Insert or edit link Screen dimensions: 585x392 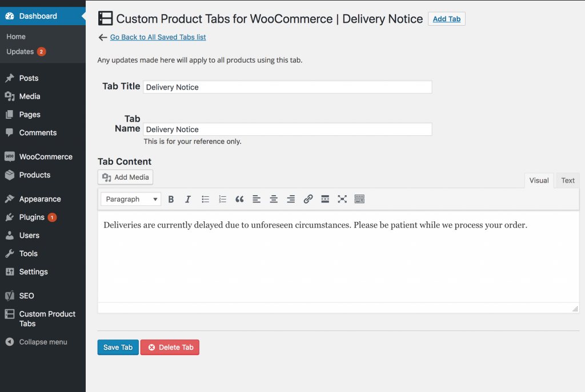308,199
